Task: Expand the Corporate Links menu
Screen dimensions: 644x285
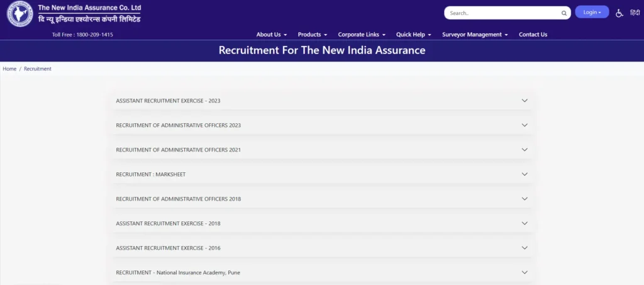Action: 362,35
